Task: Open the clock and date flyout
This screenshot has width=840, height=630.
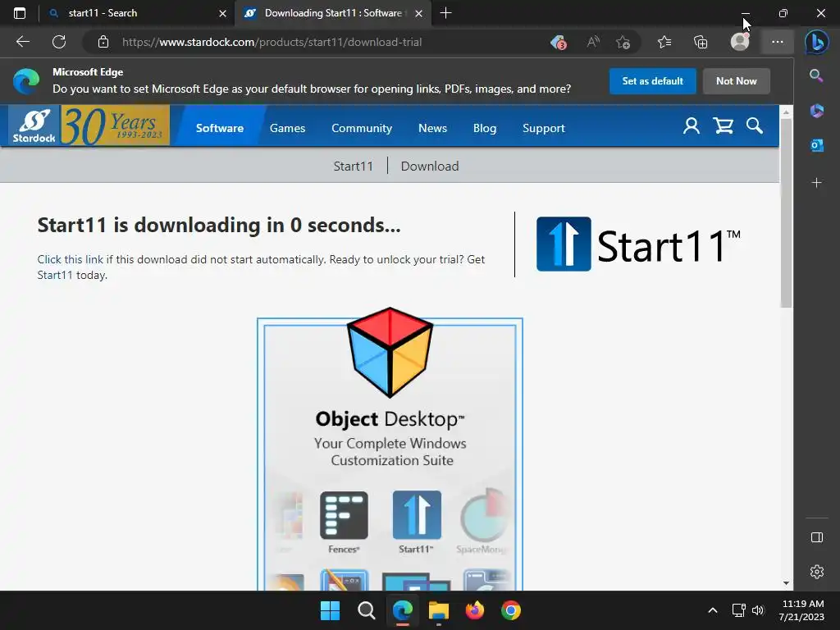Action: pyautogui.click(x=801, y=610)
